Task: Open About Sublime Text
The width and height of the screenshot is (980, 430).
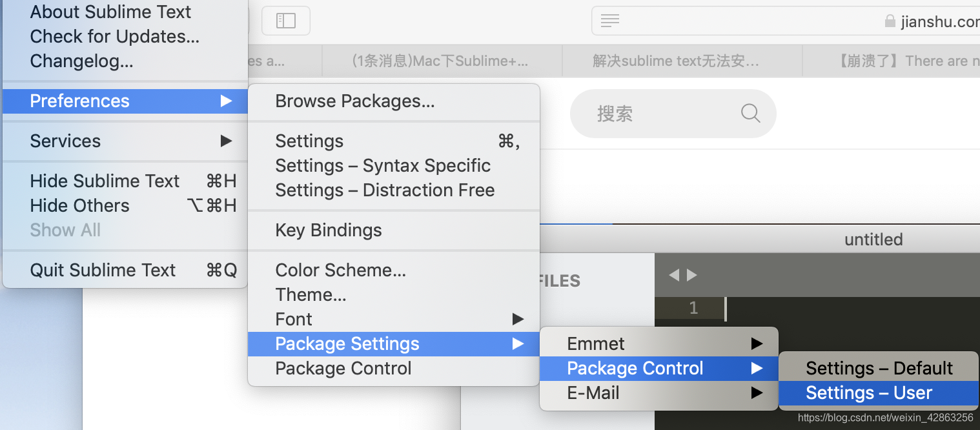Action: tap(125, 12)
